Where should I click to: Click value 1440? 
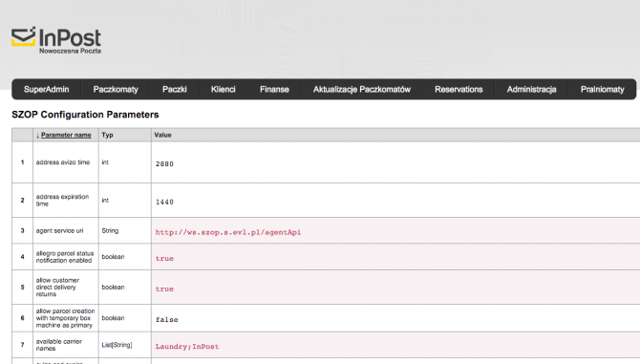(x=164, y=202)
